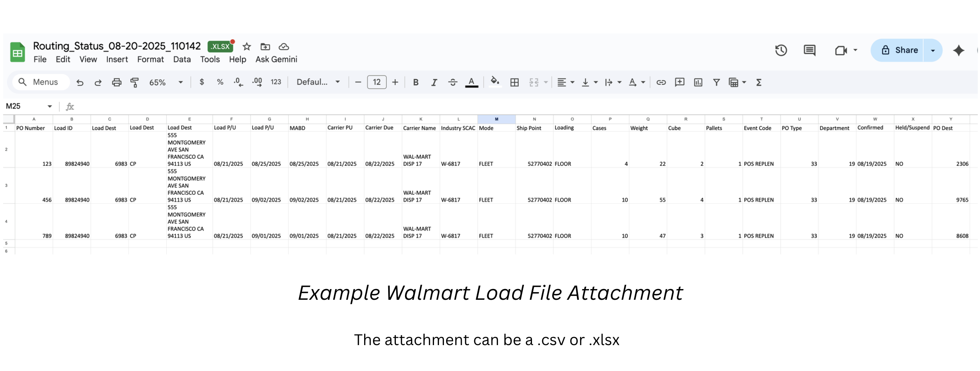The height and width of the screenshot is (371, 980).
Task: Click the Undo arrow icon
Action: tap(80, 82)
